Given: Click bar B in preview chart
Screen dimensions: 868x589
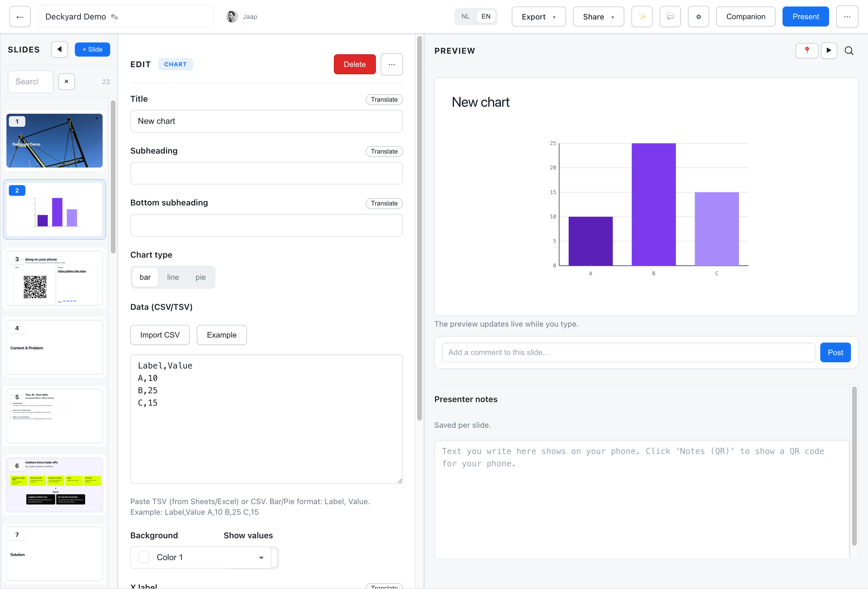Looking at the screenshot, I should coord(654,204).
